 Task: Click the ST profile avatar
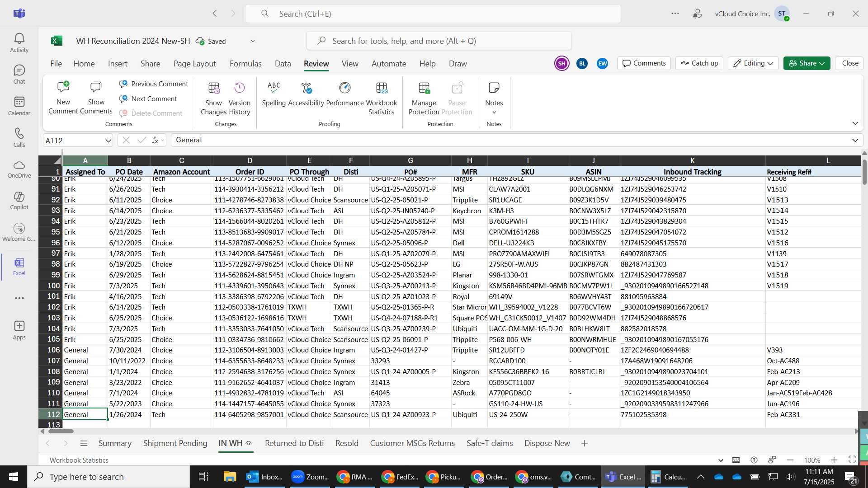[x=782, y=14]
